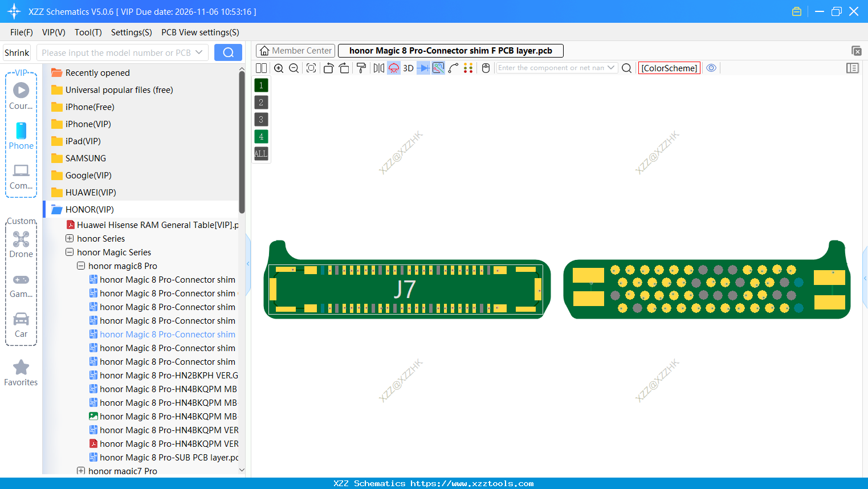The height and width of the screenshot is (489, 868).
Task: Open the colored dots grid icon
Action: coord(468,68)
